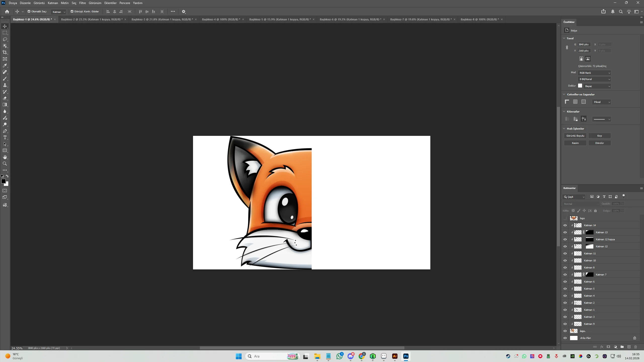Click the Eyedropper tool
644x362 pixels.
pyautogui.click(x=5, y=65)
